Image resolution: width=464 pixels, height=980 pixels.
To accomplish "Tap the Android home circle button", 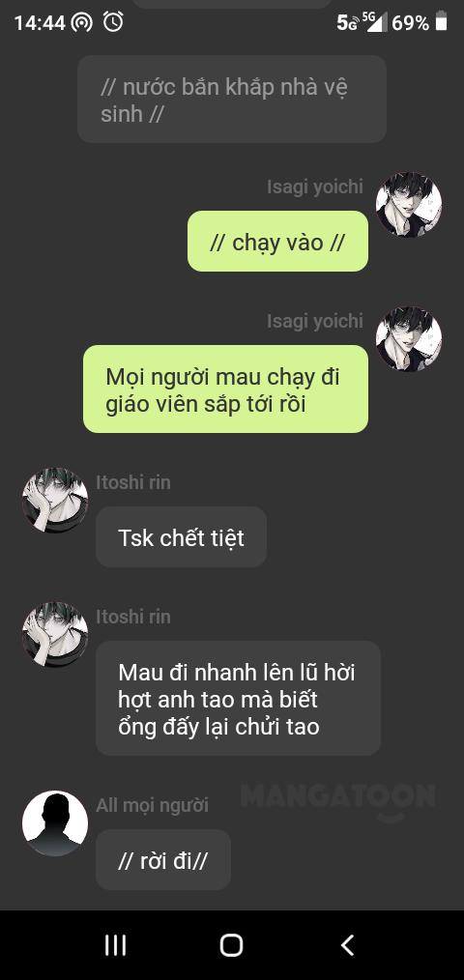I will pyautogui.click(x=231, y=945).
